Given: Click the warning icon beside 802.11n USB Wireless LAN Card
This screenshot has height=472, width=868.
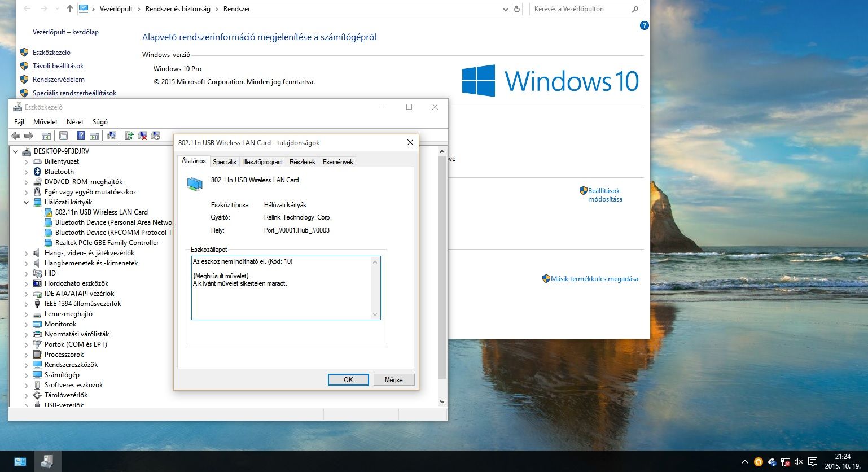Looking at the screenshot, I should point(49,212).
